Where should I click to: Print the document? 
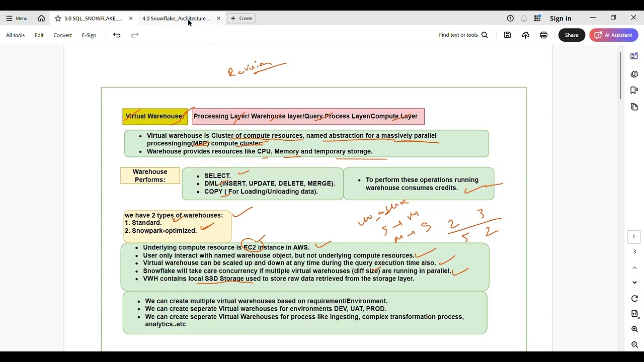543,35
